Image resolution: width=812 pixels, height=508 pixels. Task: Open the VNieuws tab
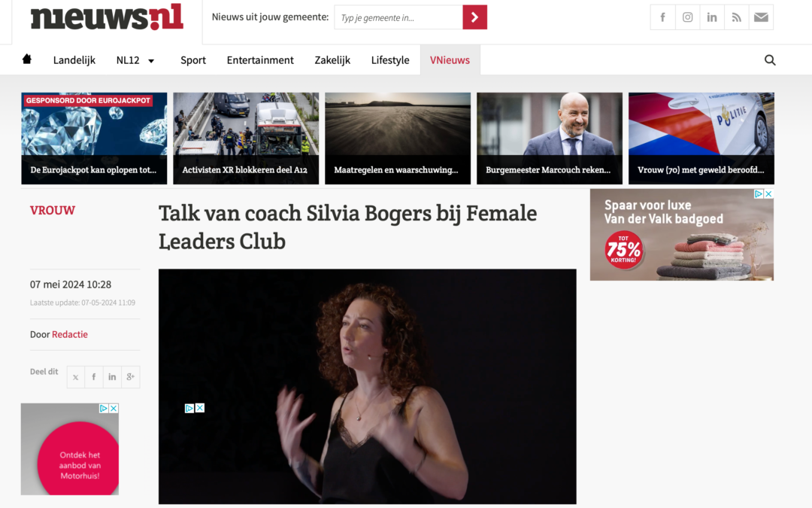pos(450,60)
